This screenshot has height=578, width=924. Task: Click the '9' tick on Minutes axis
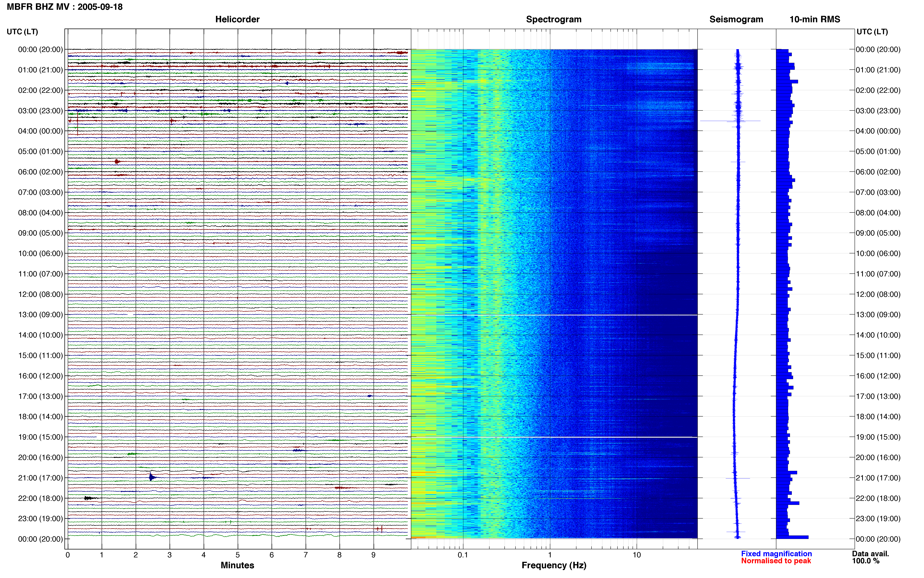point(373,555)
